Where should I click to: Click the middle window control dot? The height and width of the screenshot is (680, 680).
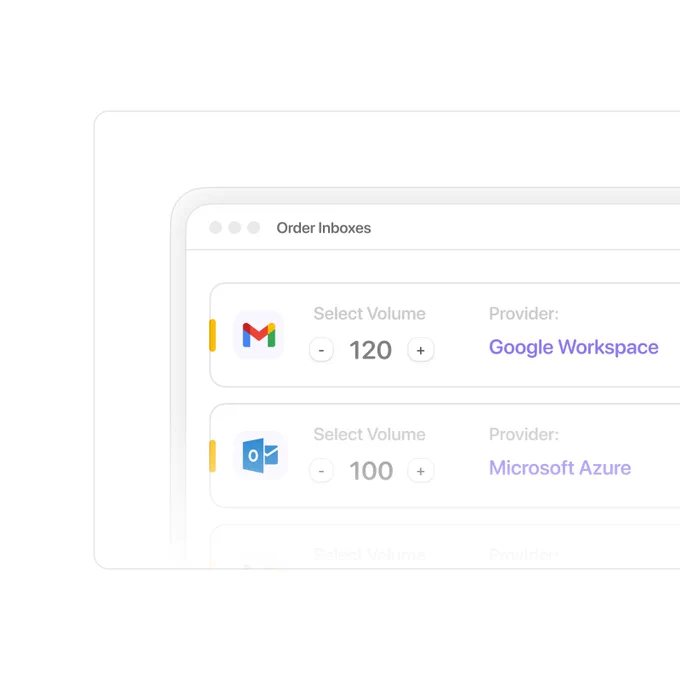pos(235,228)
